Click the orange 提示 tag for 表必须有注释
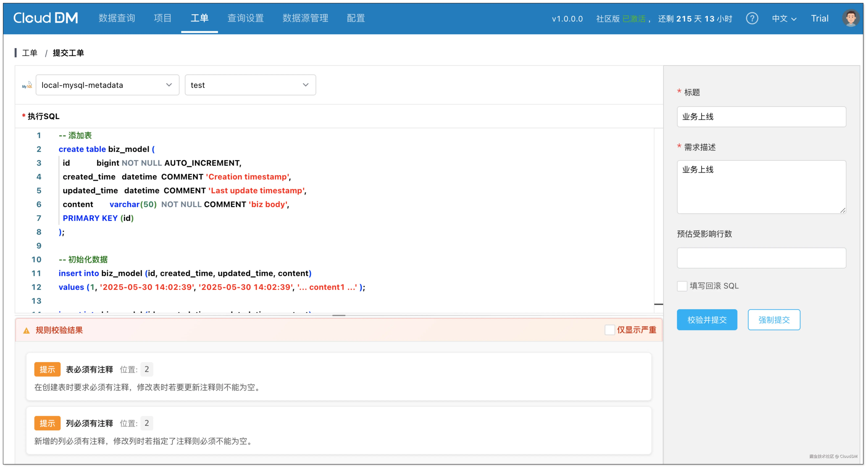The width and height of the screenshot is (868, 469). point(47,369)
